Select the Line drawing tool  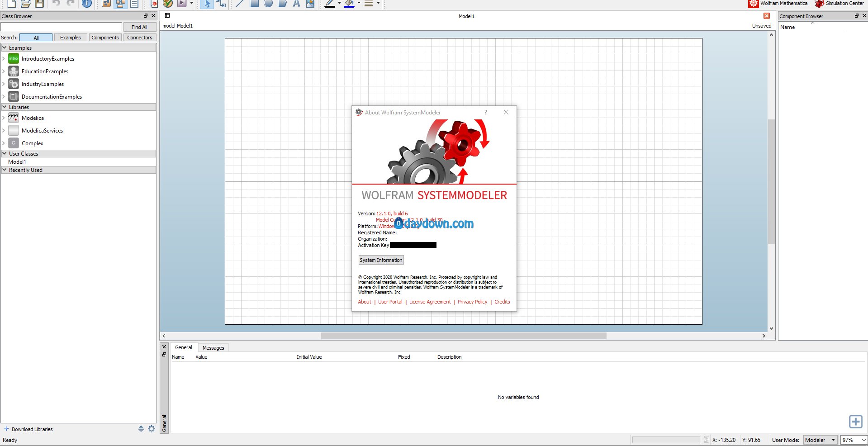point(240,4)
